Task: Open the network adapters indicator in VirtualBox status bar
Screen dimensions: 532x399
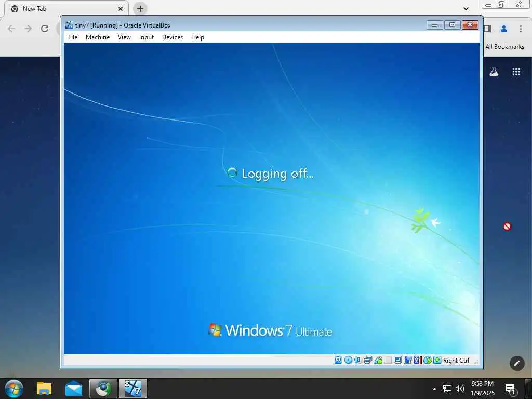Action: click(368, 360)
